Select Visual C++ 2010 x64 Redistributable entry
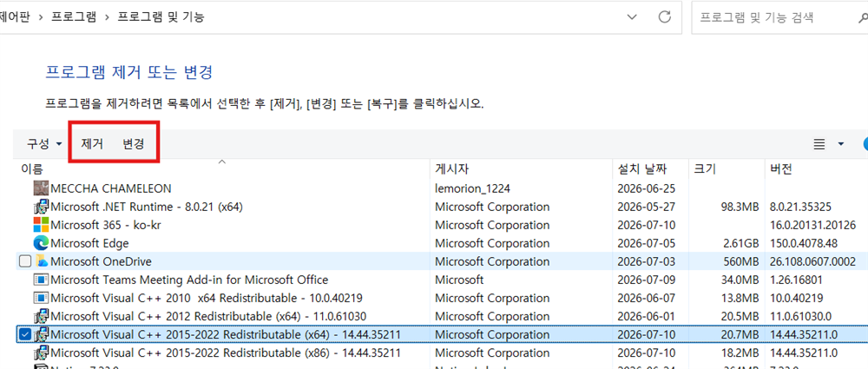Image resolution: width=868 pixels, height=369 pixels. (x=207, y=298)
